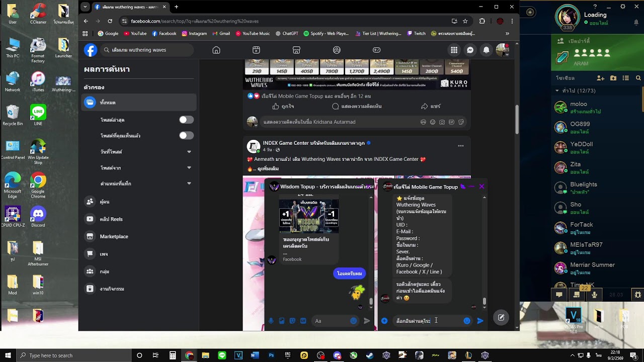
Task: Choose a sticker in Wisdom Topup chat
Action: pyautogui.click(x=292, y=321)
